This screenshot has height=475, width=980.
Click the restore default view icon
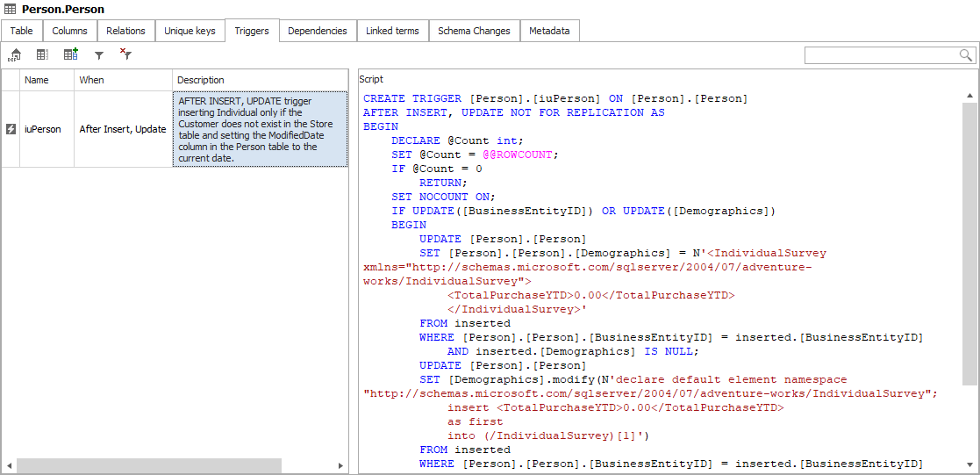[x=14, y=55]
